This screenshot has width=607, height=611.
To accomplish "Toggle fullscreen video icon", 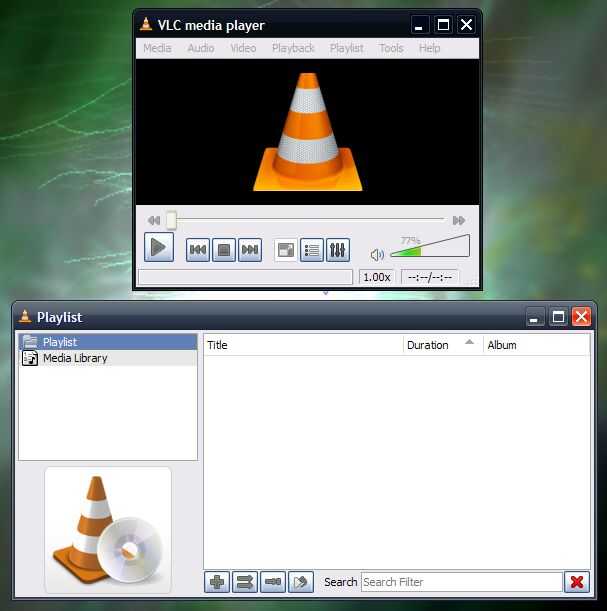I will coord(286,250).
